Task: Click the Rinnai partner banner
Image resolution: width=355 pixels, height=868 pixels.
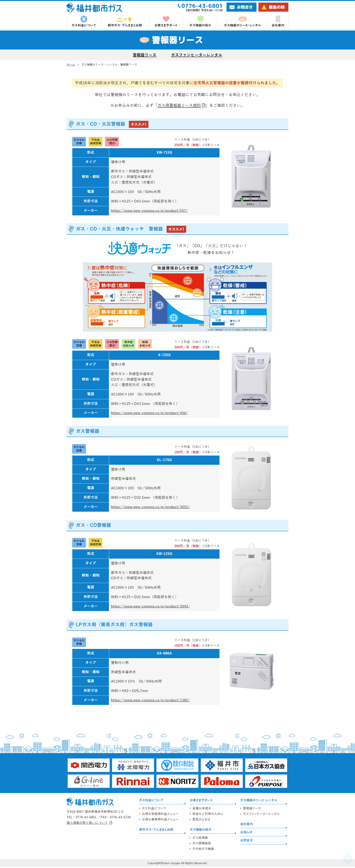Action: [x=133, y=781]
